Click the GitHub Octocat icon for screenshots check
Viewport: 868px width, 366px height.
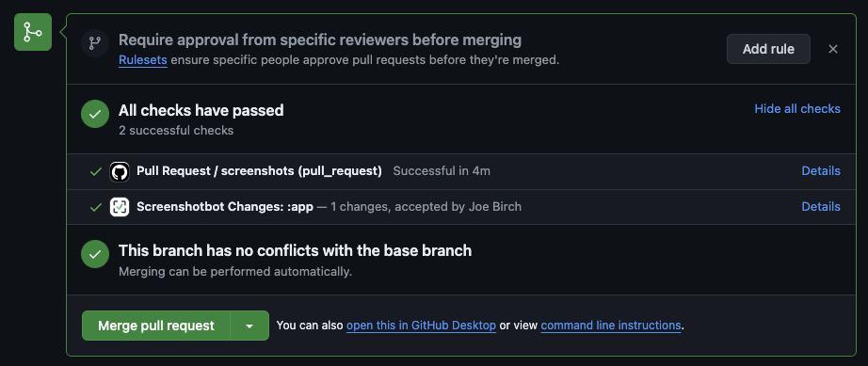click(120, 171)
